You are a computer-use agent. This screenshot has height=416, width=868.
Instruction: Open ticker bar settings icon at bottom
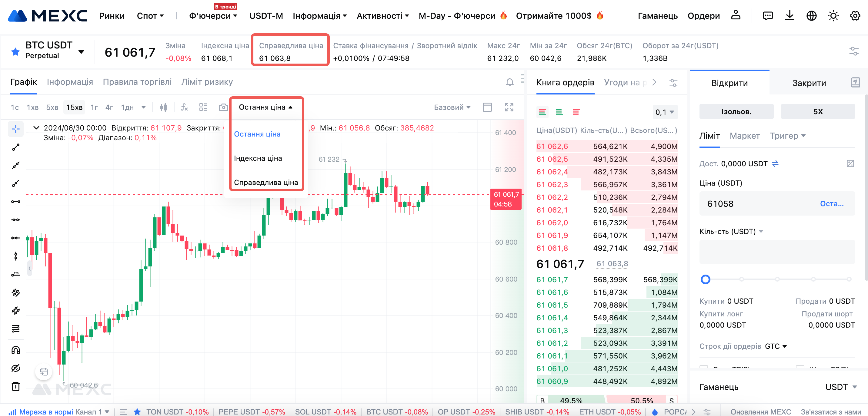(x=706, y=412)
